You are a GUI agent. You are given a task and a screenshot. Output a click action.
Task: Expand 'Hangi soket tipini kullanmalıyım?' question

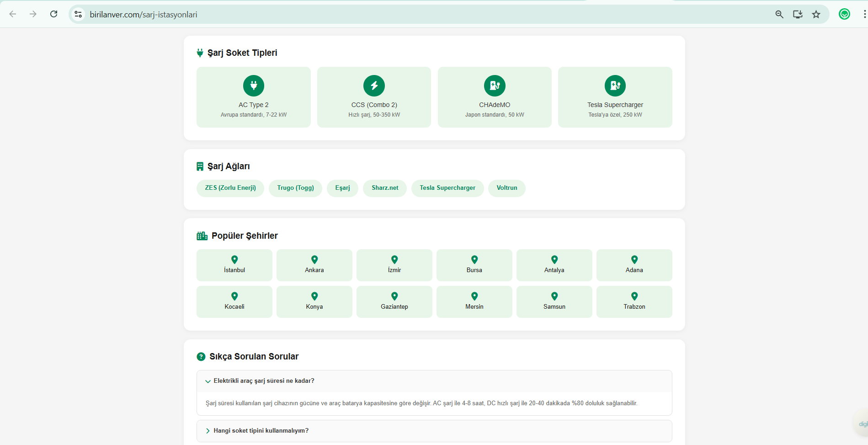coord(261,431)
